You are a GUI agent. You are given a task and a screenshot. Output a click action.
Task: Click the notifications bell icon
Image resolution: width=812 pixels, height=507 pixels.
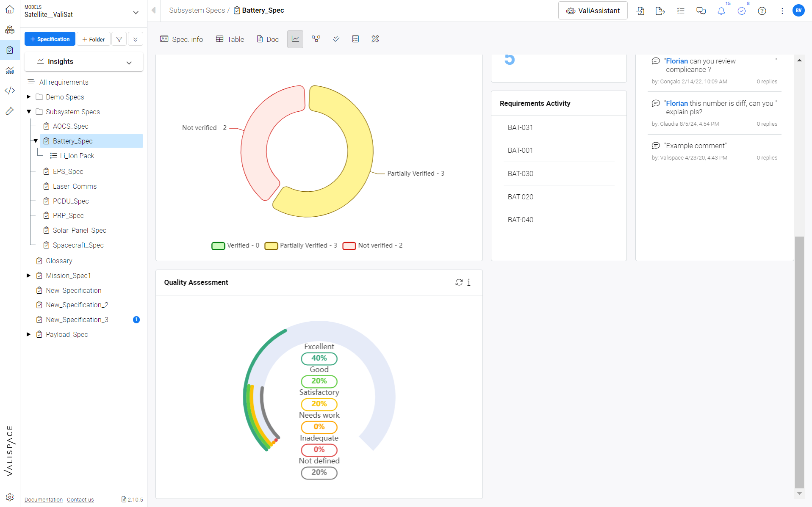coord(721,11)
